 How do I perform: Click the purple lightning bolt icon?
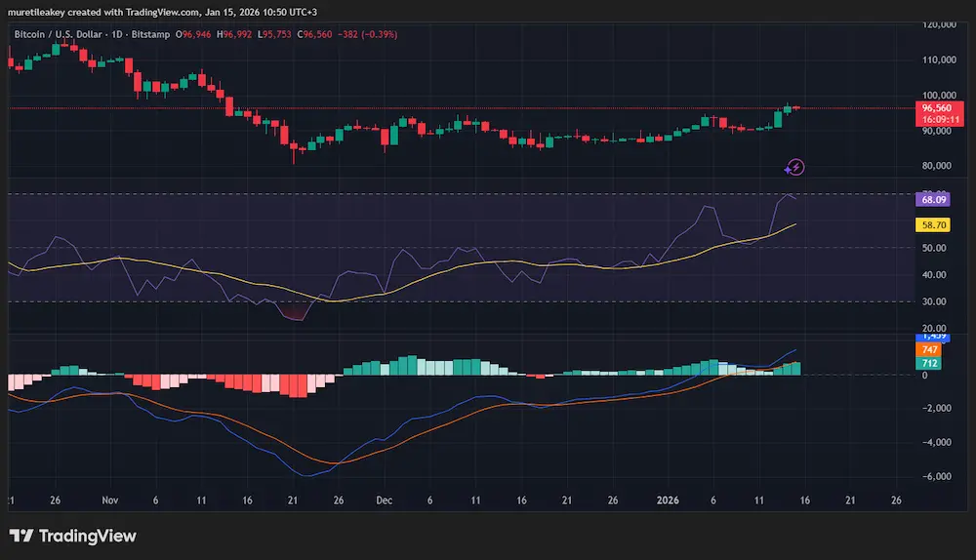[x=794, y=167]
